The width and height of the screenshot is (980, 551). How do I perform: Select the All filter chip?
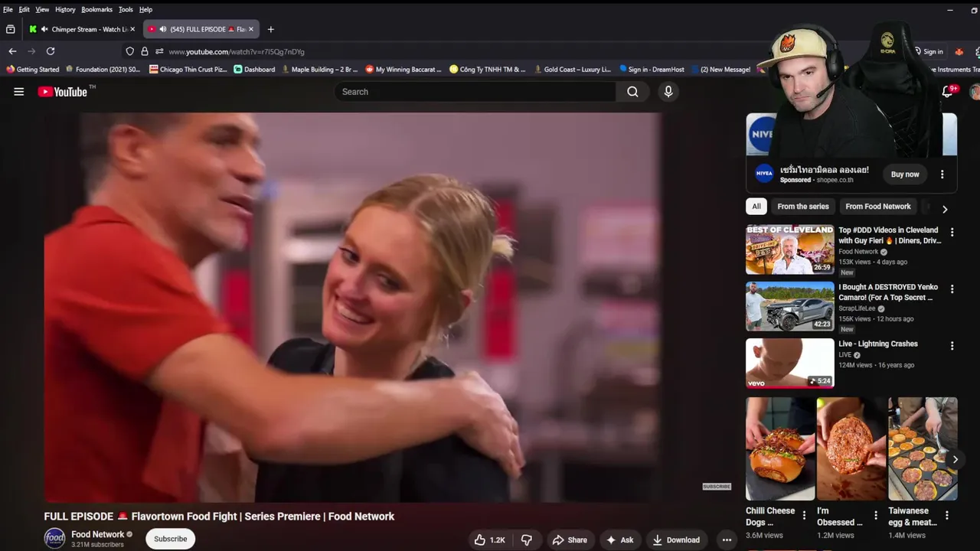tap(756, 207)
